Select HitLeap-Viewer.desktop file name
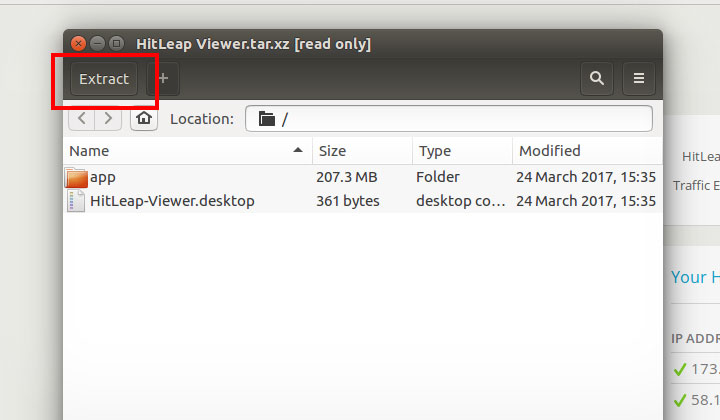The image size is (720, 420). pos(172,201)
